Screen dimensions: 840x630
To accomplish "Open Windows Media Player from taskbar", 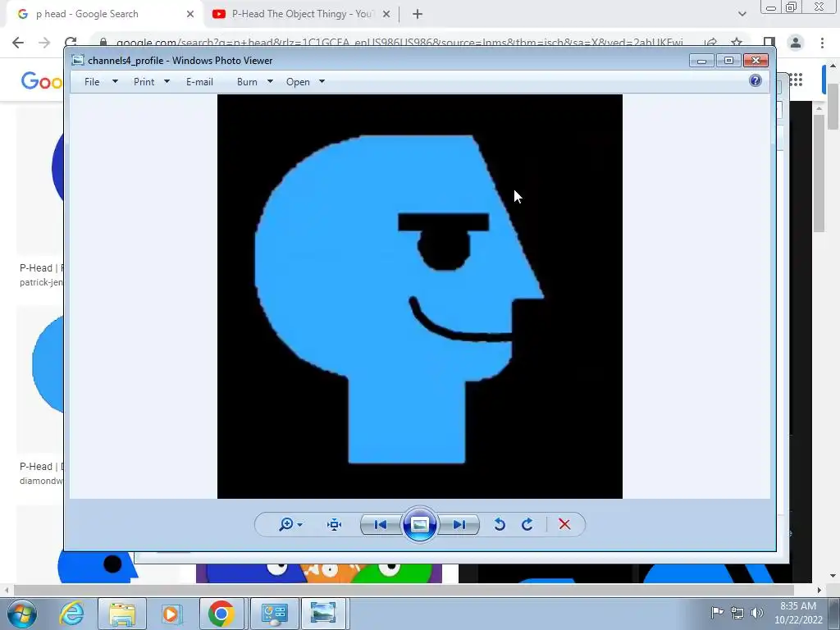I will coord(171,614).
